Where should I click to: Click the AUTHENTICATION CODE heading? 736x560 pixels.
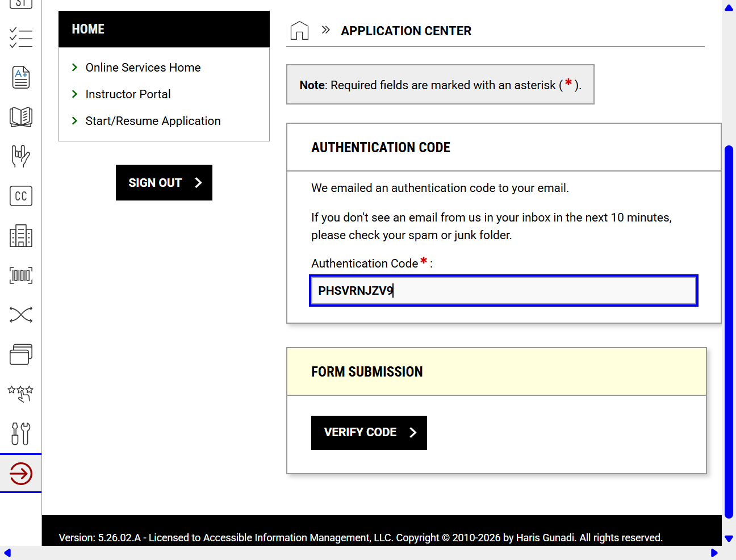380,148
